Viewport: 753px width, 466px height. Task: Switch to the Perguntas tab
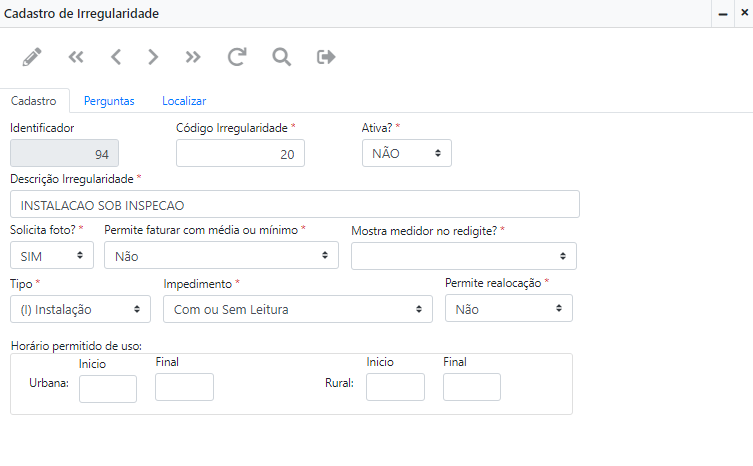tap(109, 101)
